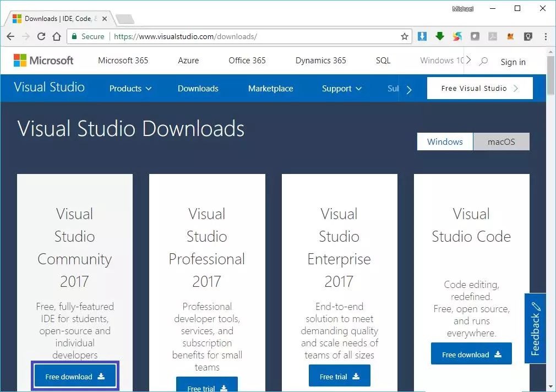556x392 pixels.
Task: Reload the page with refresh icon
Action: [x=41, y=36]
